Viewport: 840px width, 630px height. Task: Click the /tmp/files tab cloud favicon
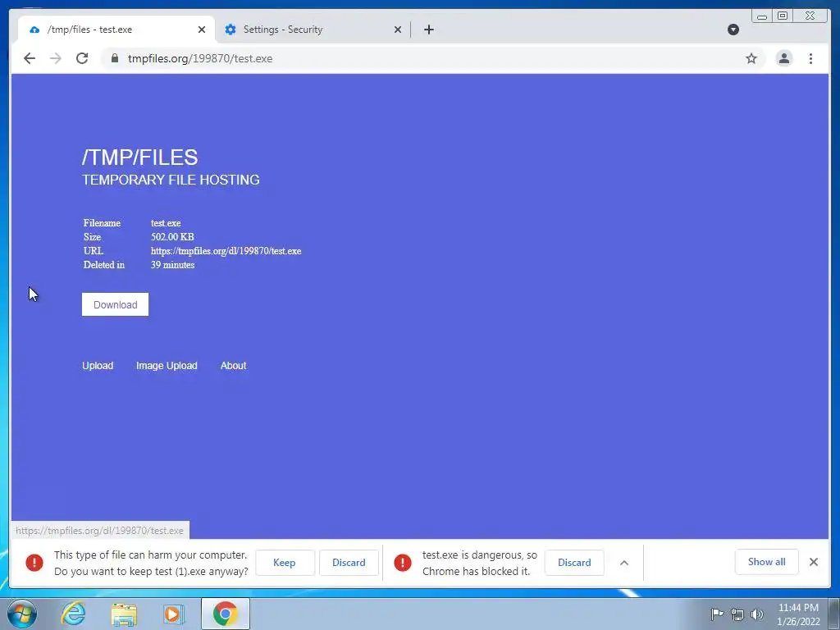[34, 30]
